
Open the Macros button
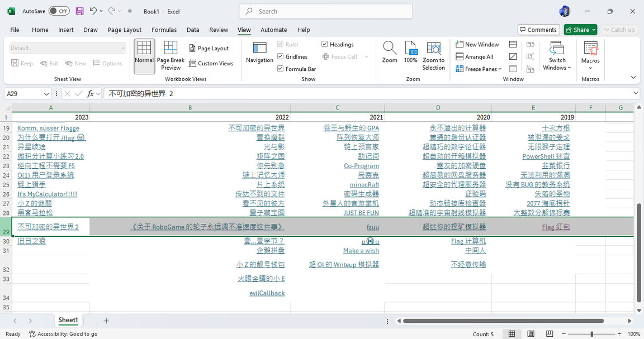coord(590,52)
